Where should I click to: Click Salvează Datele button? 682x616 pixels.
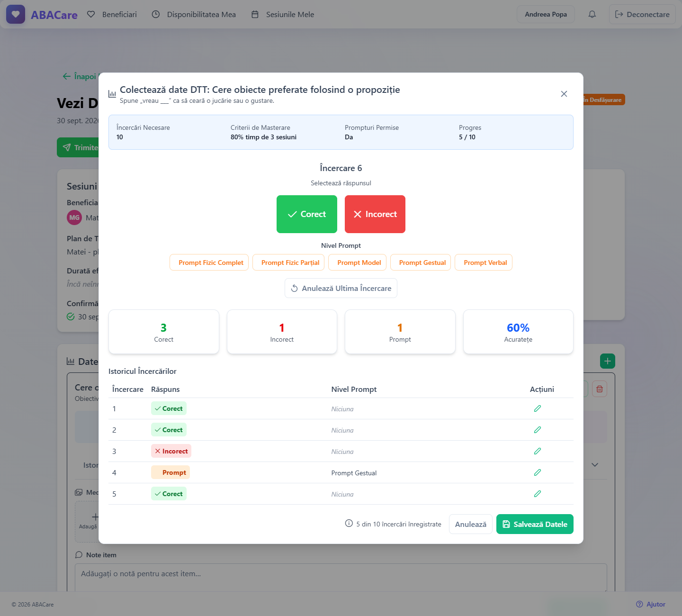pos(535,524)
